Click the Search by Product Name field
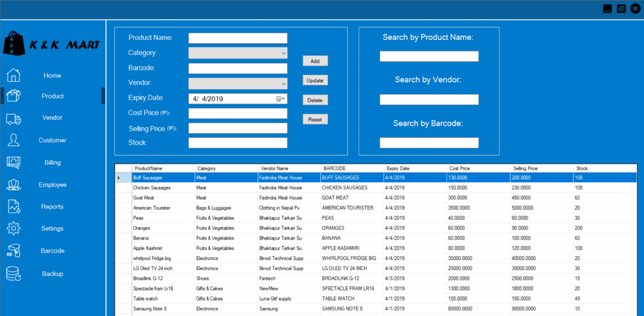Viewport: 644px width, 316px height. (429, 56)
